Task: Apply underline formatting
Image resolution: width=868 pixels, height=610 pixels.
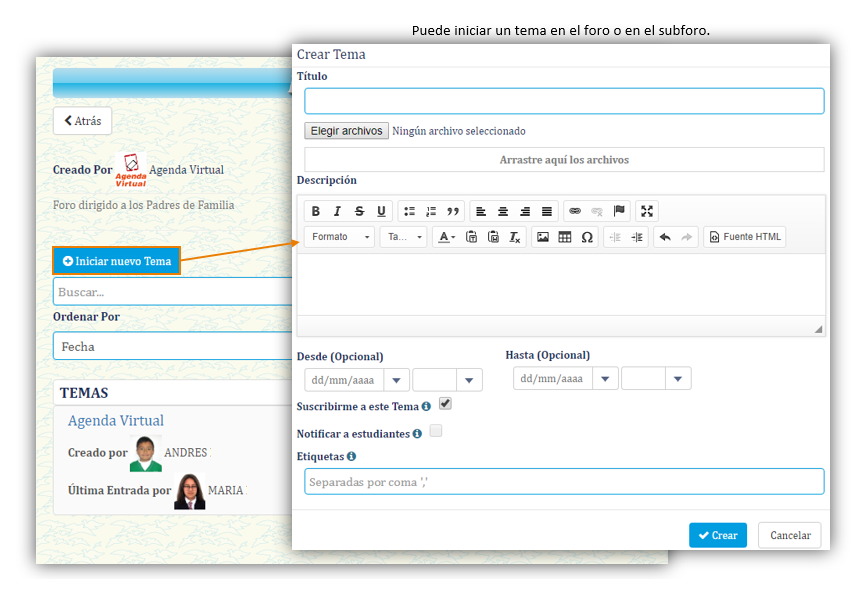Action: click(381, 211)
